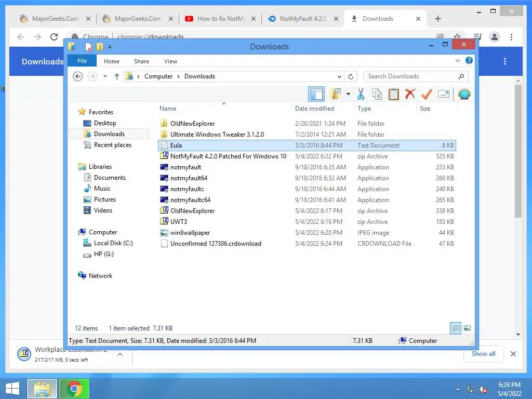Switch to details view icon
Image resolution: width=532 pixels, height=399 pixels.
pos(455,328)
